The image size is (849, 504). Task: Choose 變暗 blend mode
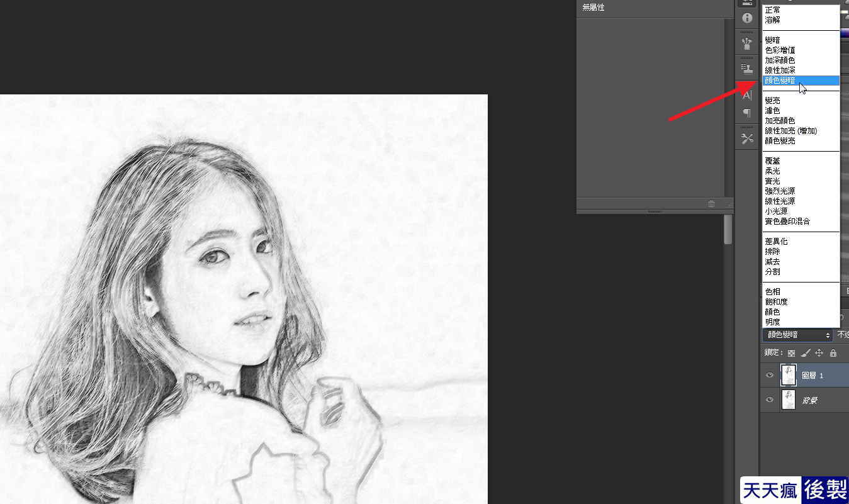click(x=801, y=40)
